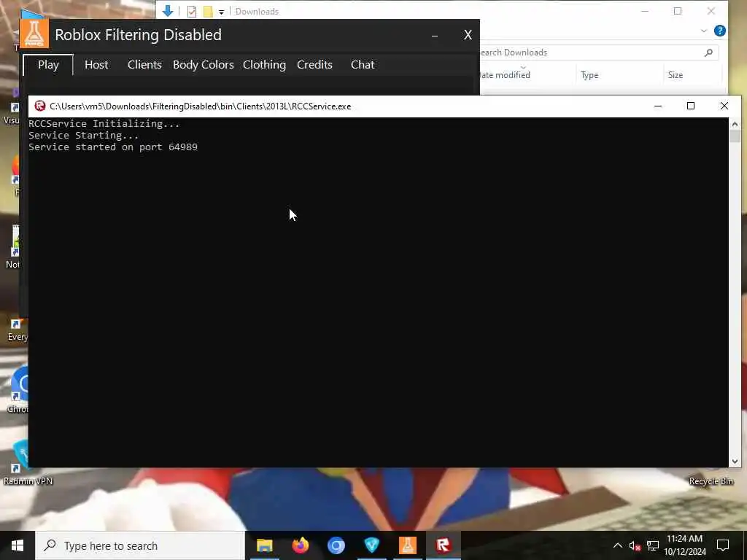Open the Radmin VPN desktop shortcut
Viewport: 747px width, 560px height.
pyautogui.click(x=28, y=462)
